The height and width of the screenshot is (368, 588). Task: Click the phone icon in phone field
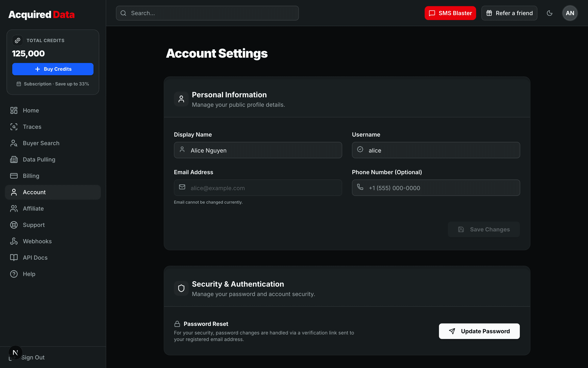[x=360, y=187]
